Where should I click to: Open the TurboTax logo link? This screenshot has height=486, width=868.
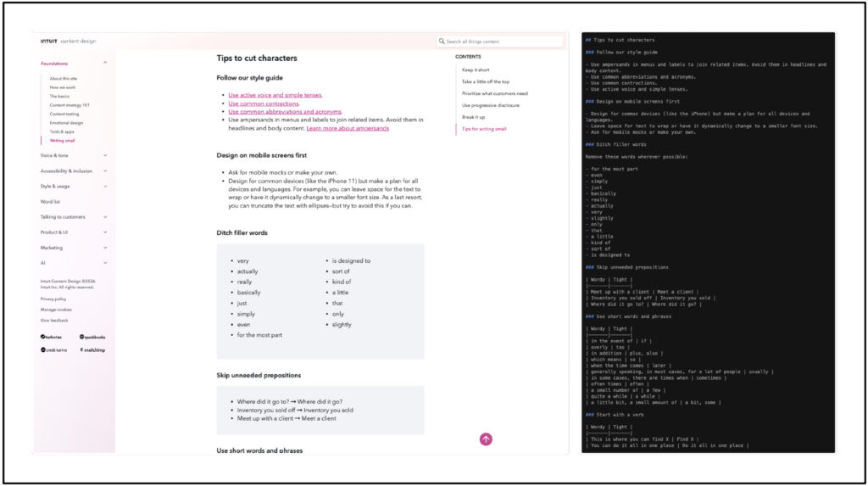pos(51,337)
